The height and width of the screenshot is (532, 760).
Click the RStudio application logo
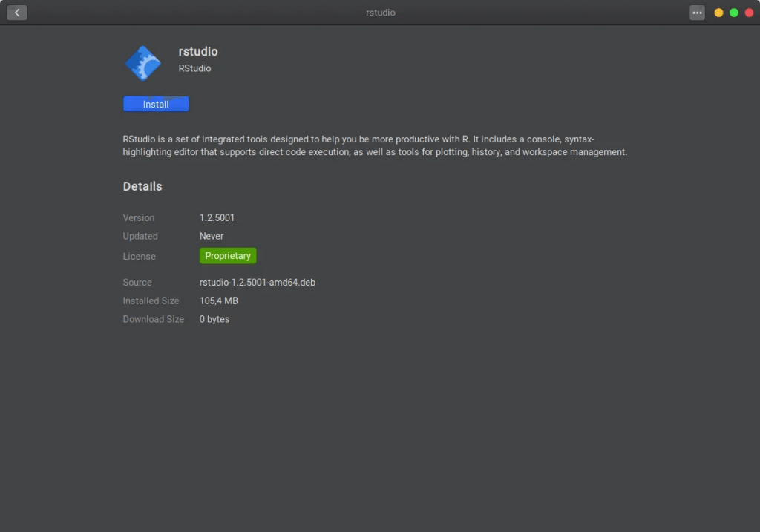(x=142, y=63)
